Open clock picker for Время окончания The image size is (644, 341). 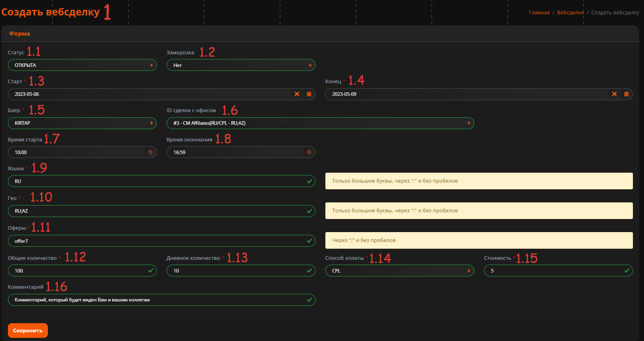(x=309, y=152)
